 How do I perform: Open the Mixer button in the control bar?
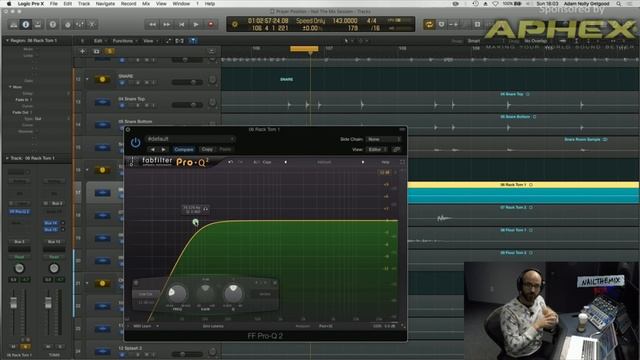80,24
